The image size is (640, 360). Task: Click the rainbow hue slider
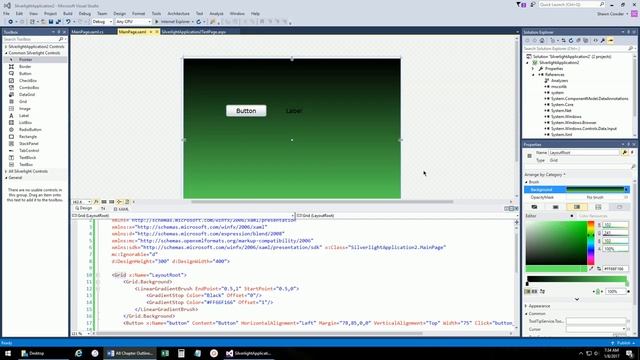591,243
